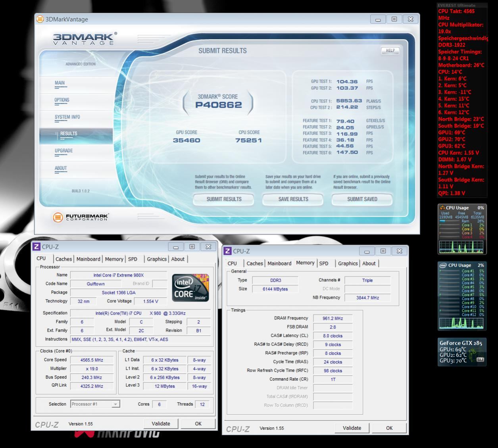498x448 pixels.
Task: Click the SUBMIT RESULTS button
Action: click(224, 199)
